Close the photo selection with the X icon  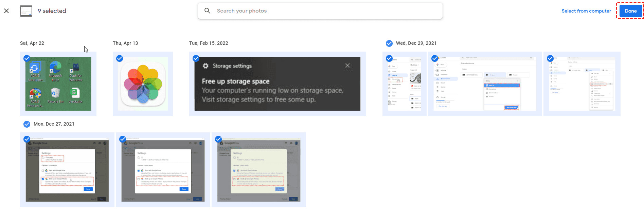6,11
